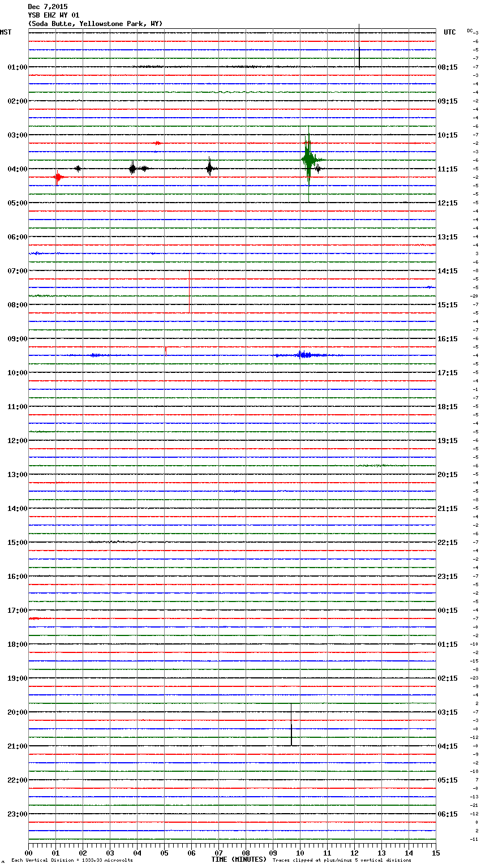Click the "05" minute tick on the x-axis
The height and width of the screenshot is (868, 481).
click(x=164, y=853)
